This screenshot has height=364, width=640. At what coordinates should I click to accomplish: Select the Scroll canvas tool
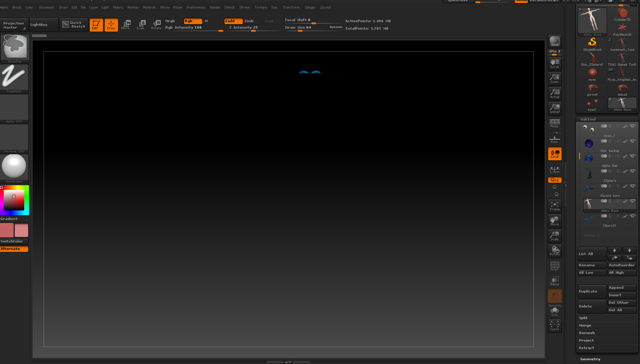[x=555, y=64]
